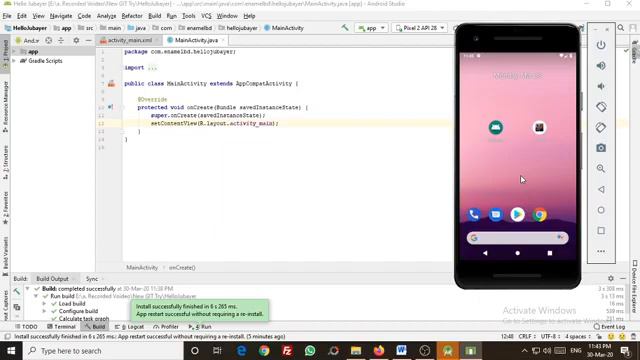Select Build Output tab

point(52,279)
